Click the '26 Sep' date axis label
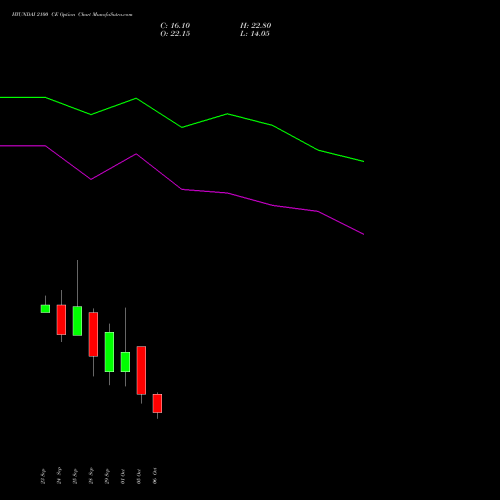The height and width of the screenshot is (500, 500). [91, 476]
